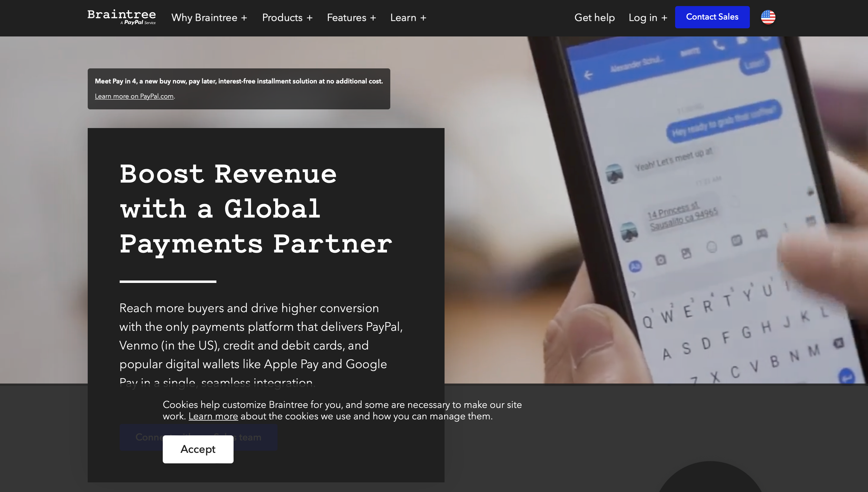Click the Braintree logo
This screenshot has height=492, width=868.
pyautogui.click(x=121, y=17)
